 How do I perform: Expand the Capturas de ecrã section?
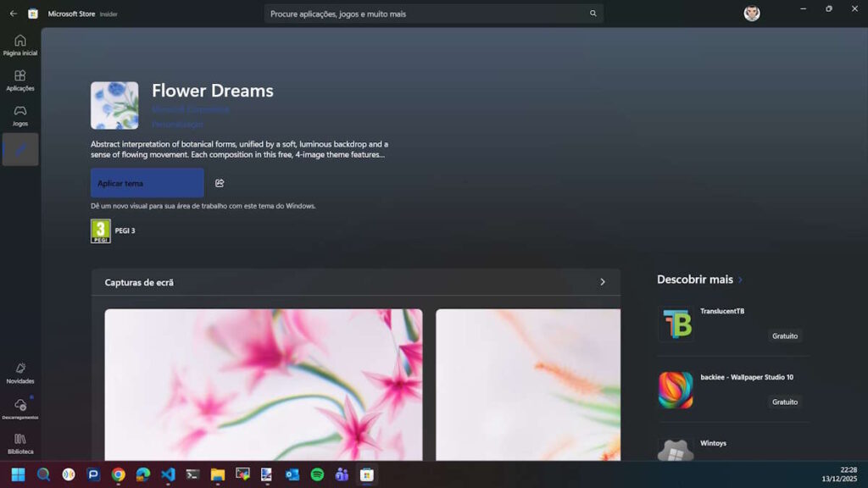tap(603, 282)
